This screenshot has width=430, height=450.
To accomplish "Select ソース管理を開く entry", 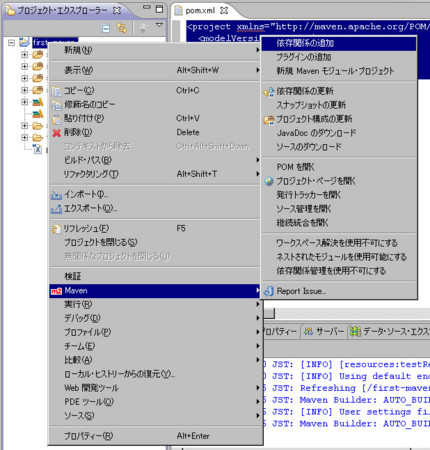I will tap(339, 209).
